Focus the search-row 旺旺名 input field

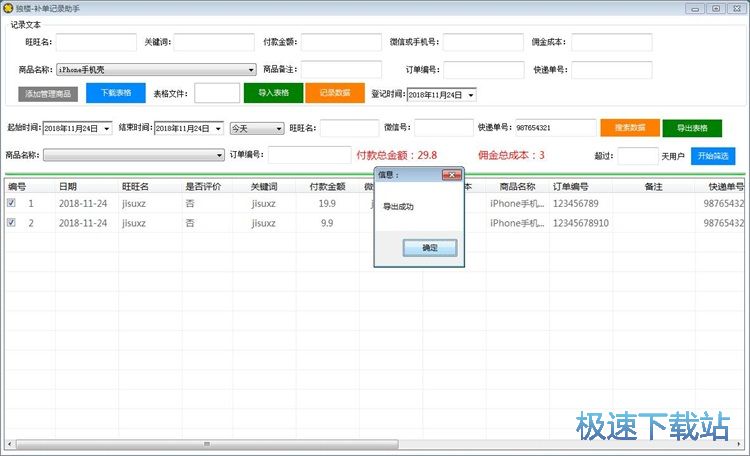[x=350, y=128]
